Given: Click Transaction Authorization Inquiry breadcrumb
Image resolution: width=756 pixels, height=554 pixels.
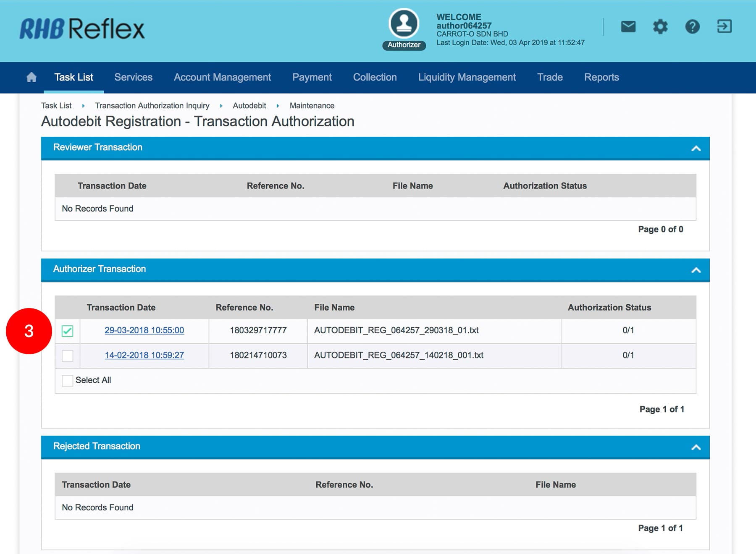Looking at the screenshot, I should [x=152, y=106].
